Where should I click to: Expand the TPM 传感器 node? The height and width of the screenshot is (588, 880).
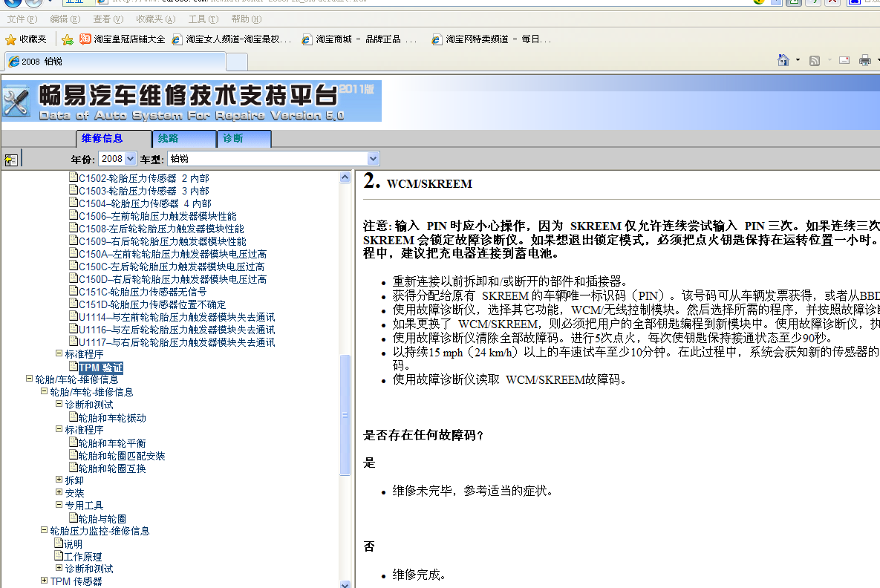coord(45,581)
